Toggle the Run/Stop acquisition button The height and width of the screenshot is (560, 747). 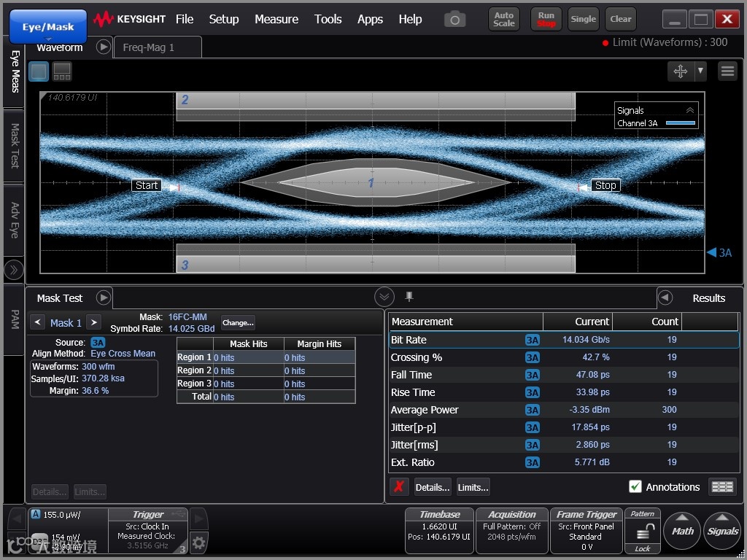tap(546, 20)
